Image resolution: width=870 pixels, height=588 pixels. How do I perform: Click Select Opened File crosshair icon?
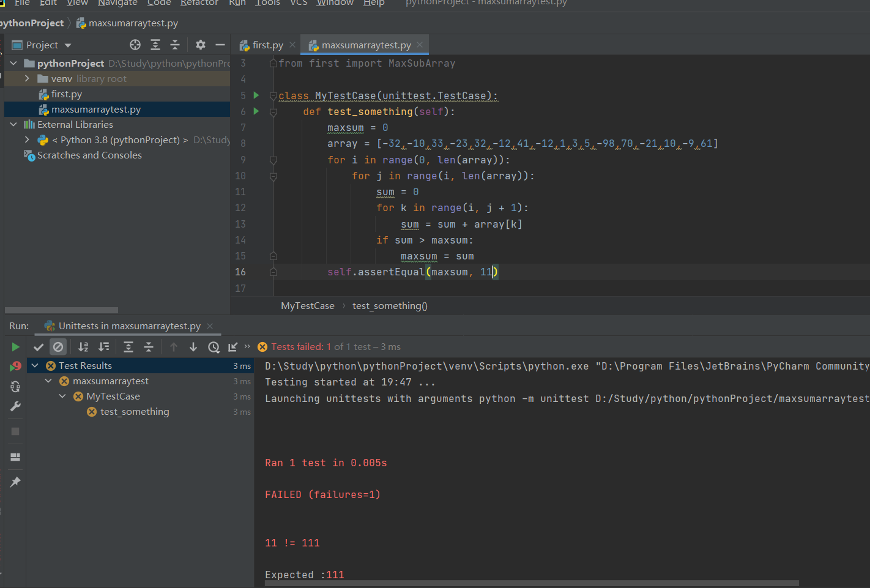pos(135,45)
